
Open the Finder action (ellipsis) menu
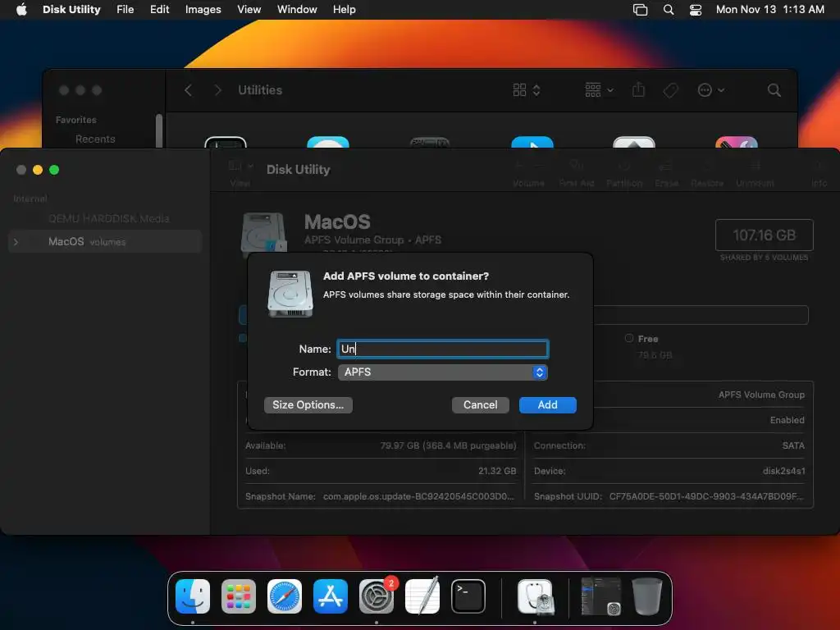[711, 90]
